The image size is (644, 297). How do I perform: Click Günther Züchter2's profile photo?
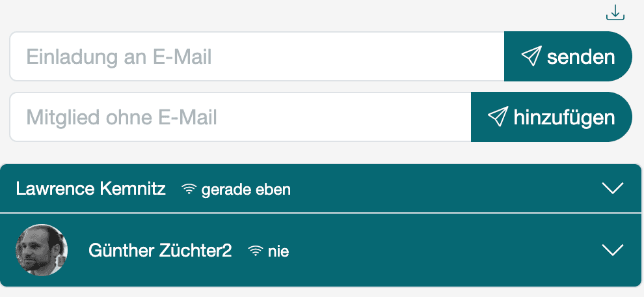[x=42, y=250]
